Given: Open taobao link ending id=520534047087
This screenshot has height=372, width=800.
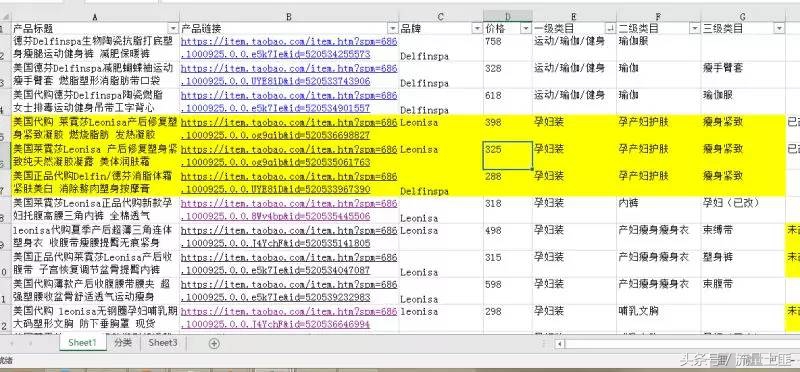Looking at the screenshot, I should click(x=289, y=264).
